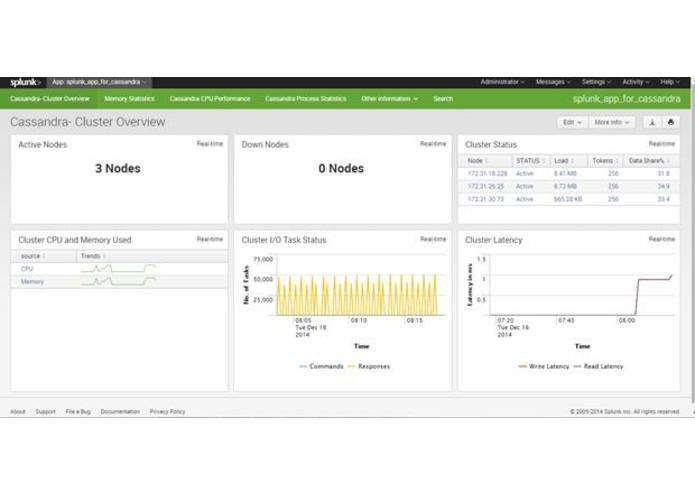Image resolution: width=695 pixels, height=494 pixels.
Task: Click the Memory trend sparkline
Action: (x=118, y=281)
